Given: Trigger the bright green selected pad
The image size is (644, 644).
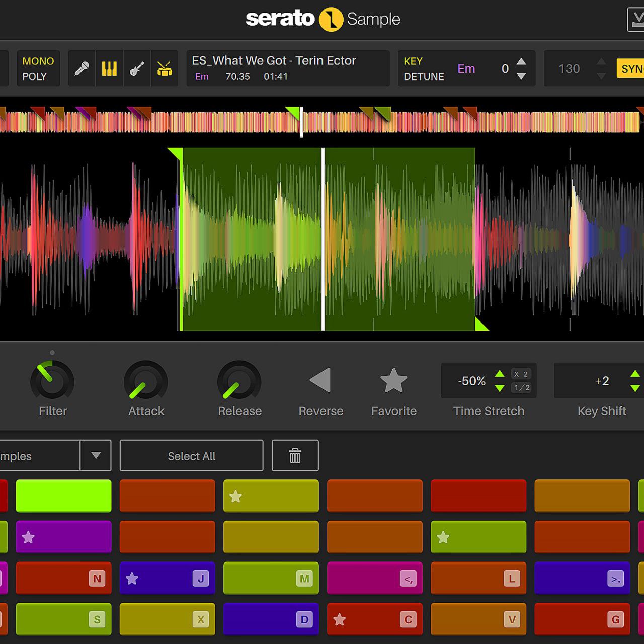Looking at the screenshot, I should click(63, 496).
